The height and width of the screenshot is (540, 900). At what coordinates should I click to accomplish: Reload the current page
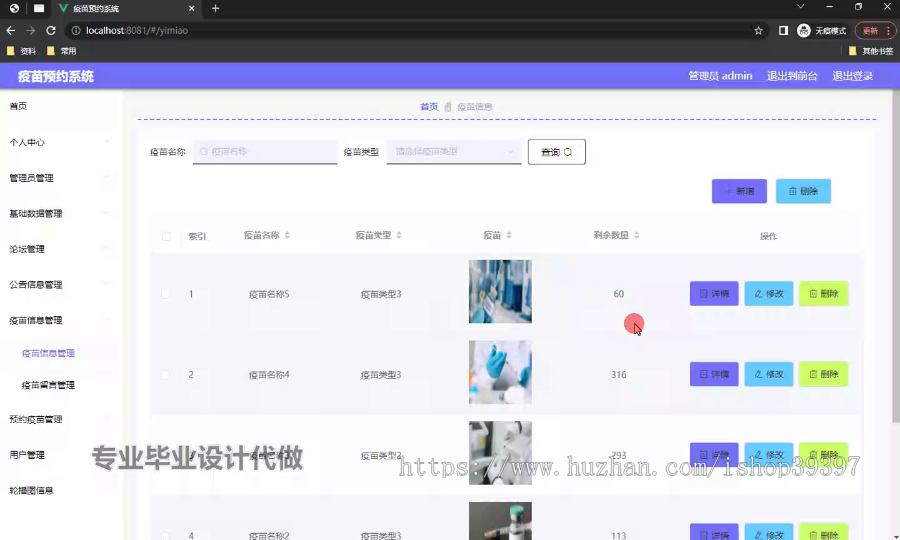click(x=51, y=30)
